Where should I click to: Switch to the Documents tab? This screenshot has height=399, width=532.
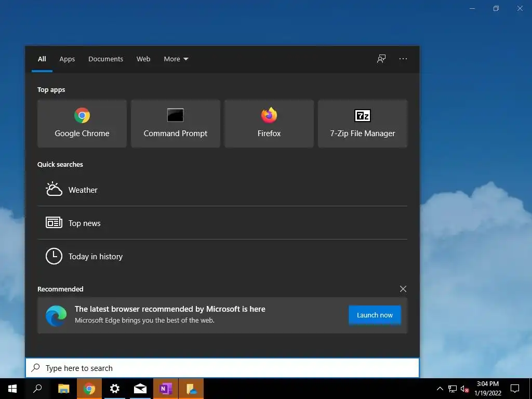tap(106, 59)
